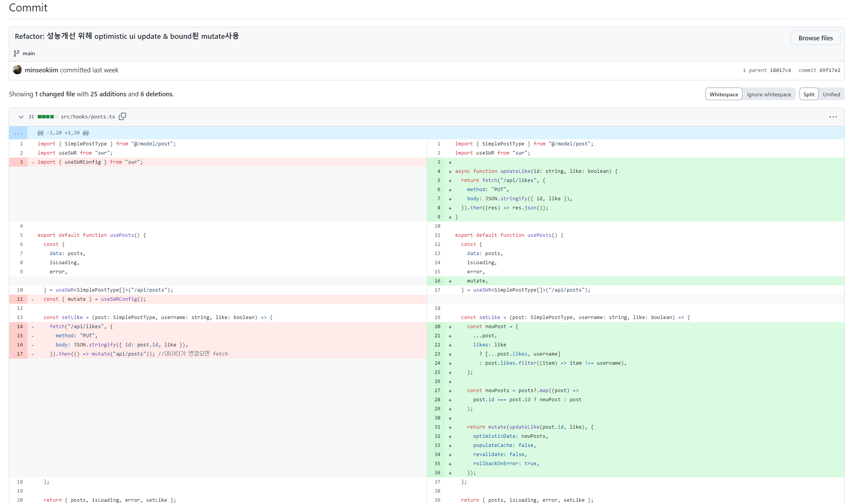Viewport: 849px width, 504px height.
Task: Open the minseokiim avatar image
Action: pos(18,70)
